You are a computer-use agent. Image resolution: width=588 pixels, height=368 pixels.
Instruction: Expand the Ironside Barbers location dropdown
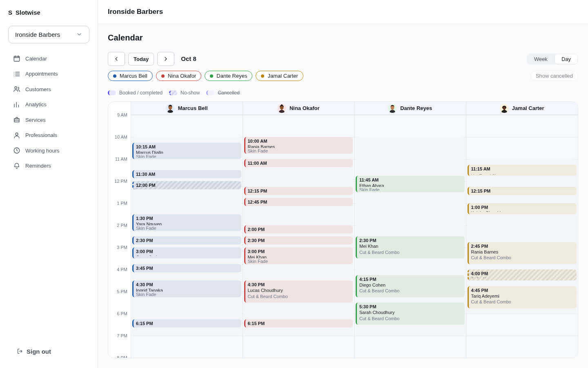[49, 35]
